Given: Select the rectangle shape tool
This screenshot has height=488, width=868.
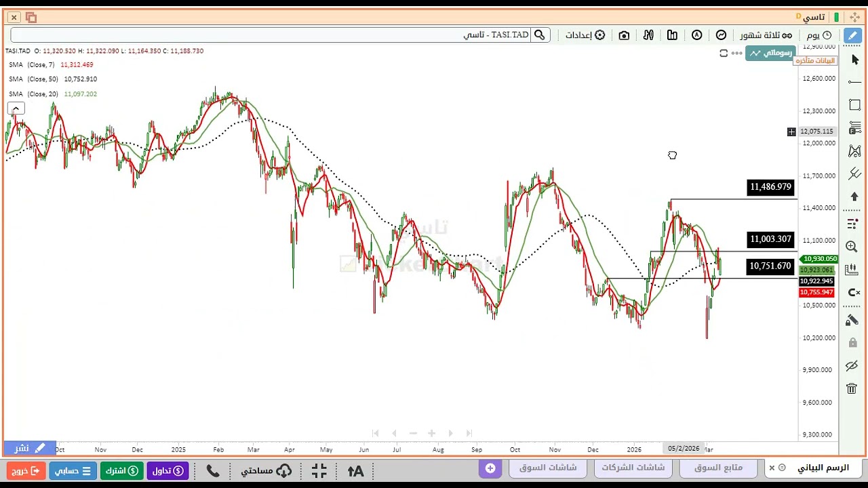Looking at the screenshot, I should pos(854,105).
